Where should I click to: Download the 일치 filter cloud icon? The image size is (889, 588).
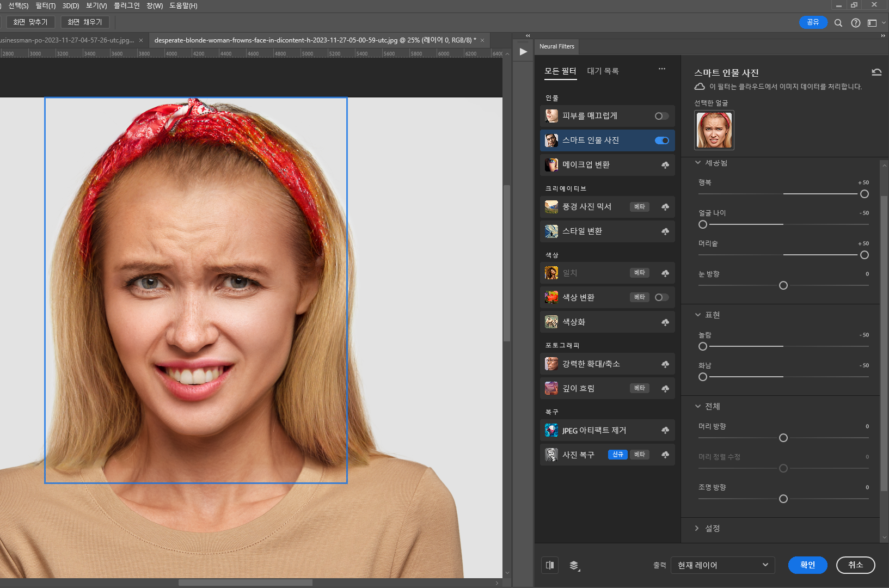pos(665,273)
